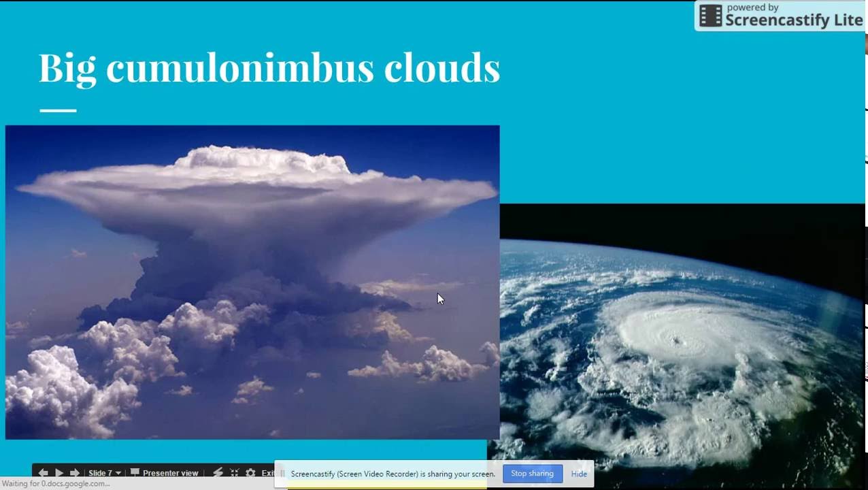The height and width of the screenshot is (490, 868).
Task: Click the drag handle on sharing notification
Action: [283, 474]
